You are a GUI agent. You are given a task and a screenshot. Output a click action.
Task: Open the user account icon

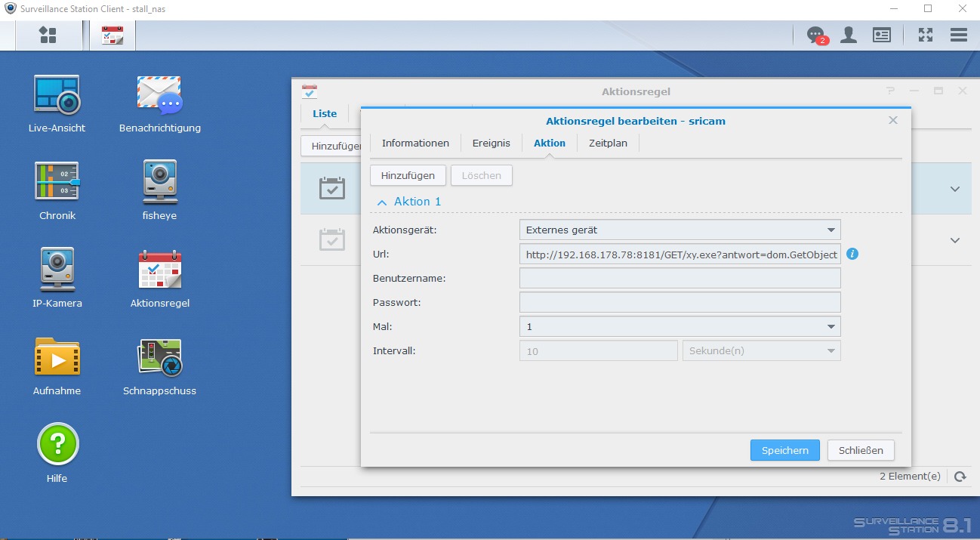[849, 35]
